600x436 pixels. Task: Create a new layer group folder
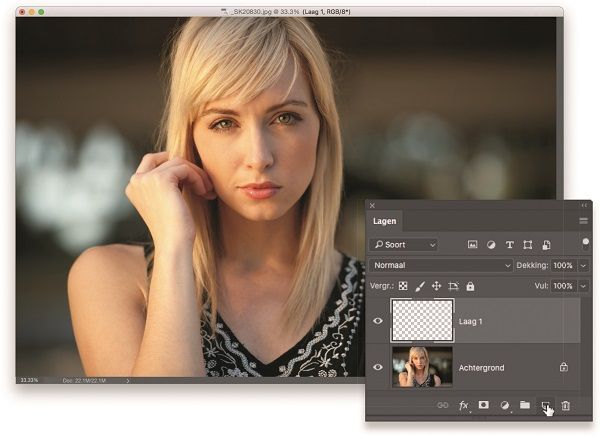pyautogui.click(x=525, y=405)
